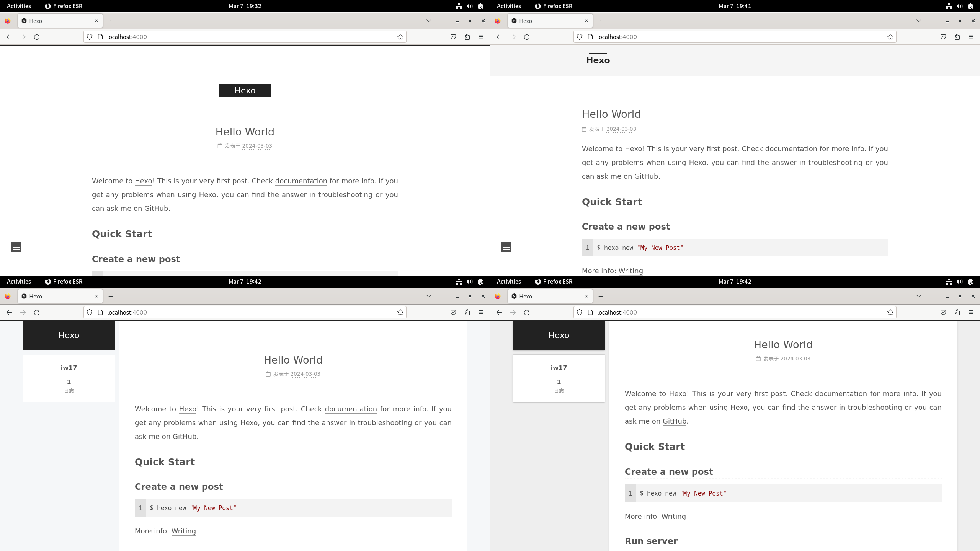Screen dimensions: 980x551
Task: Select Hexo tab in top-right window
Action: 550,21
